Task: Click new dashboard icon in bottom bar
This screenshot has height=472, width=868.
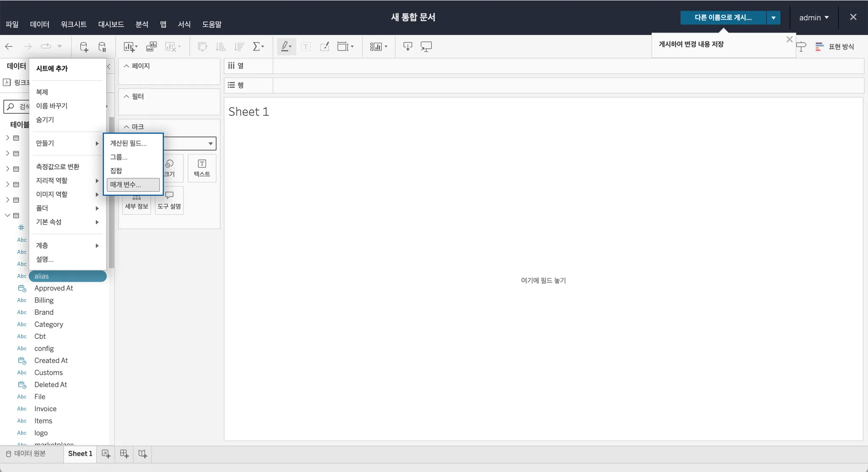Action: [124, 454]
